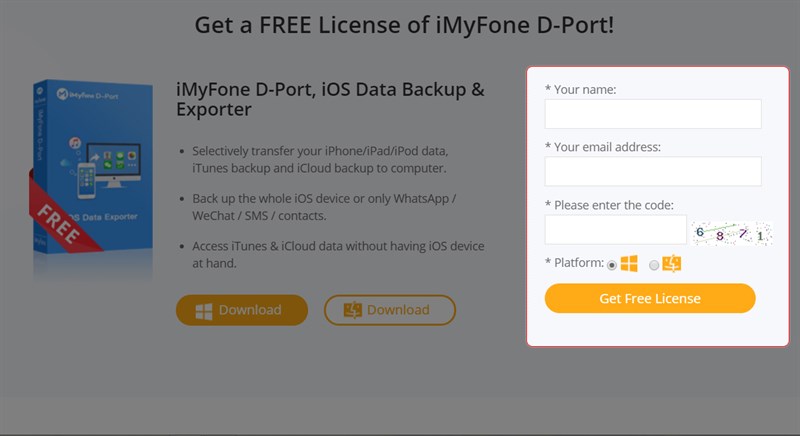
Task: Select the Windows platform radio button
Action: (x=612, y=265)
